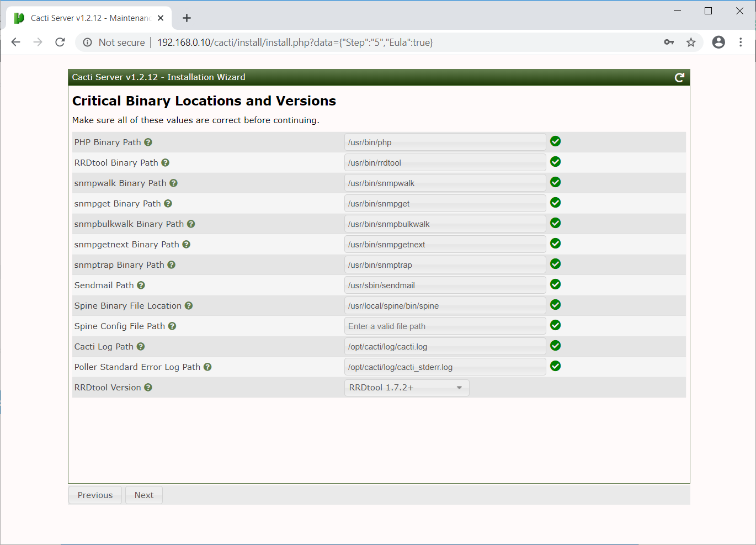Click the "Poller Standard Error Log Path" label

pos(137,367)
